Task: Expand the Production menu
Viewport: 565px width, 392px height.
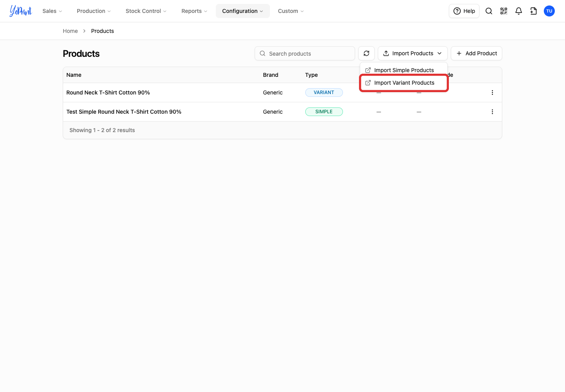Action: coord(94,11)
